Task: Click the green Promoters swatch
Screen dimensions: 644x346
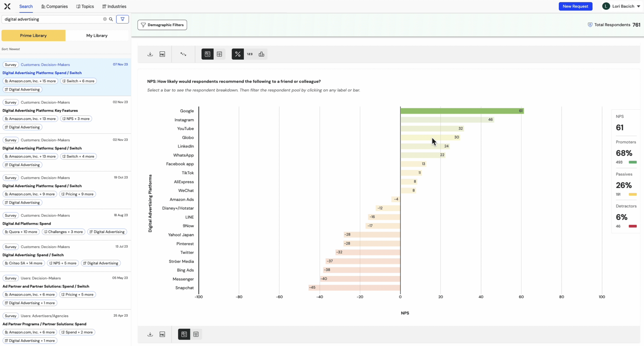Action: click(x=632, y=162)
